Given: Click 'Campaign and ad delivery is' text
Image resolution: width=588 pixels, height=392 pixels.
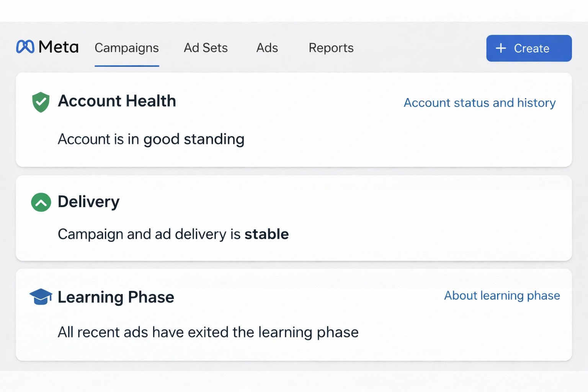Looking at the screenshot, I should click(x=149, y=234).
